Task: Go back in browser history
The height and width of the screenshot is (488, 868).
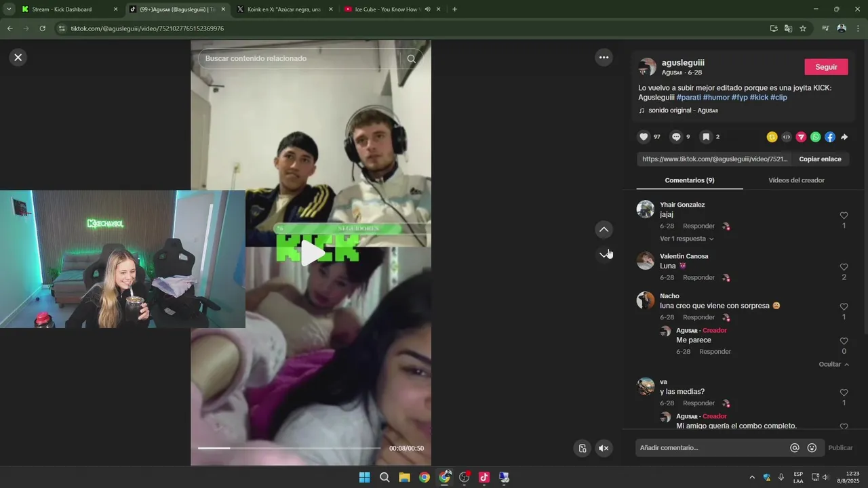Action: (9, 28)
